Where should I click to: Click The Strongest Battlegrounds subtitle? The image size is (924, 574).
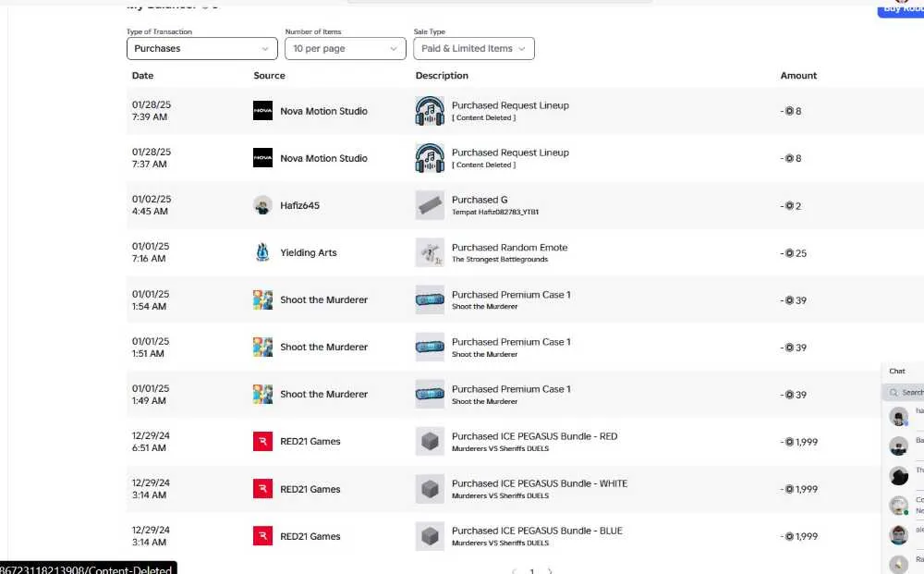point(500,260)
